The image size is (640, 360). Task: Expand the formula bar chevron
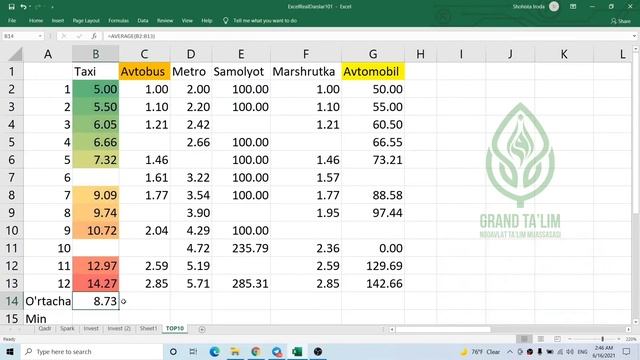click(634, 36)
